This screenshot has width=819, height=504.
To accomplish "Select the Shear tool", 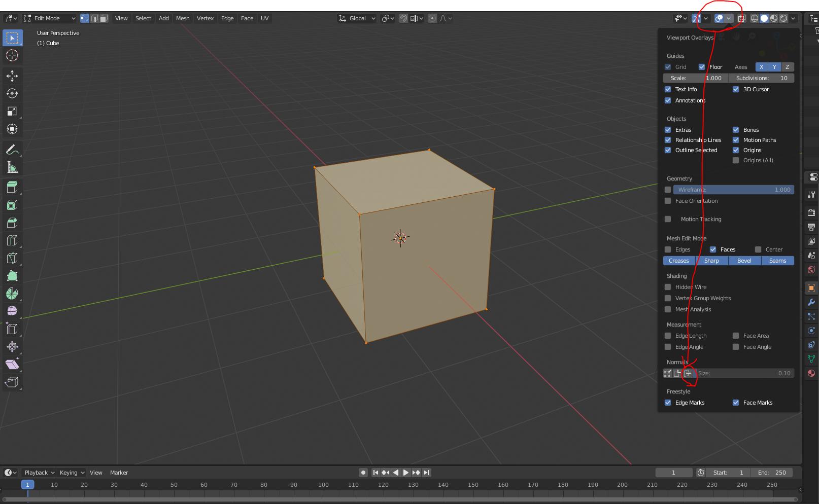I will 12,365.
